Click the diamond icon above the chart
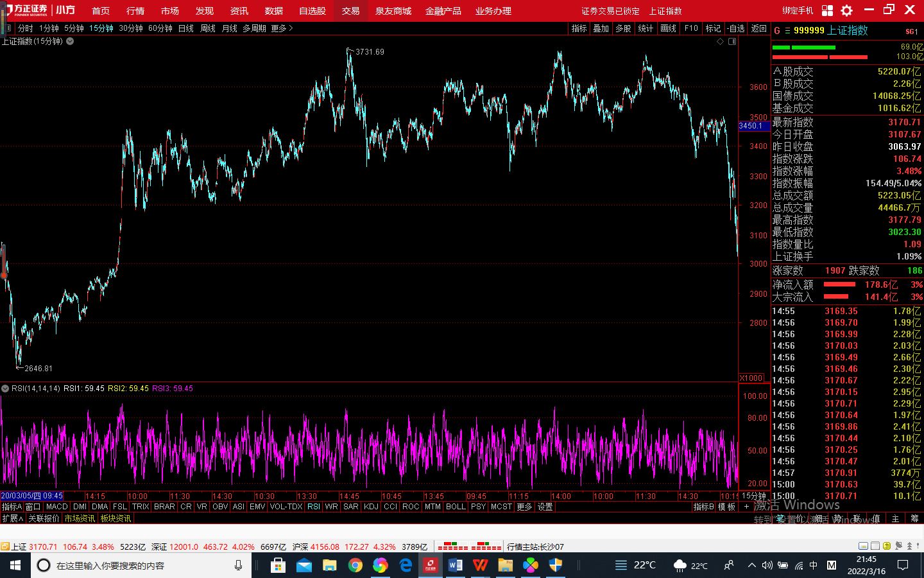Screen dimensions: 924x578 (x=720, y=41)
